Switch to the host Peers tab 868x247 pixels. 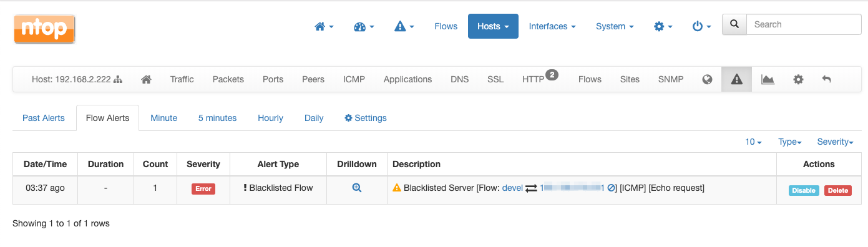coord(313,79)
